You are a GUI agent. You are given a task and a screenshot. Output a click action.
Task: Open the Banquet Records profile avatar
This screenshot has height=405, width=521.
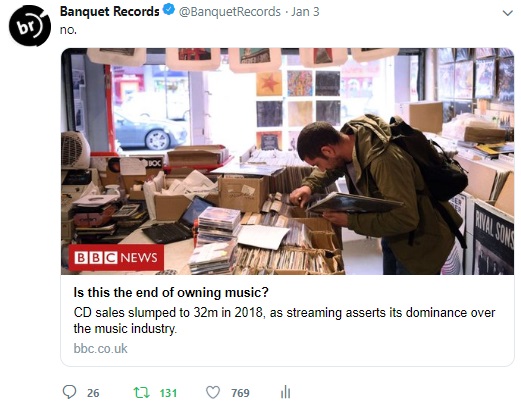[30, 26]
